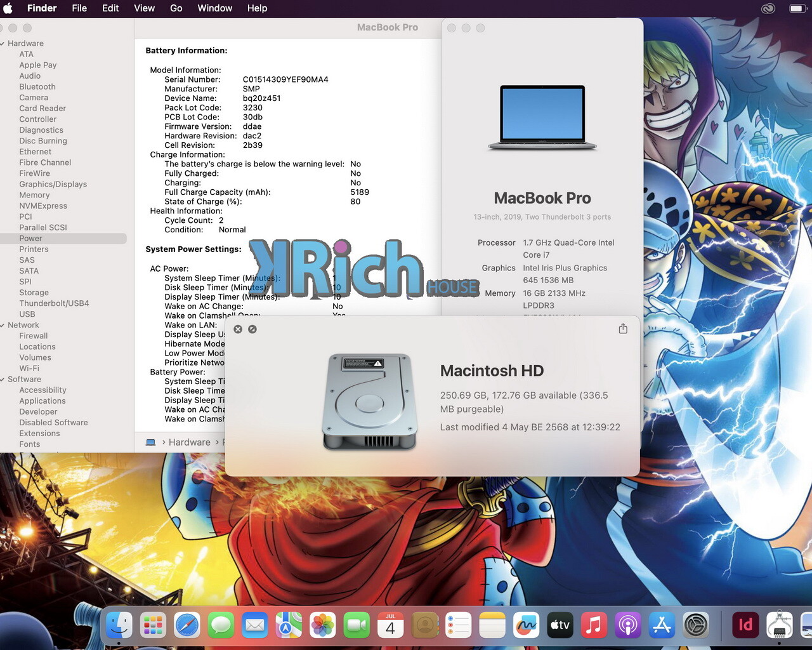The width and height of the screenshot is (812, 650).
Task: Click the share button in the Macintosh HD preview
Action: click(x=623, y=328)
